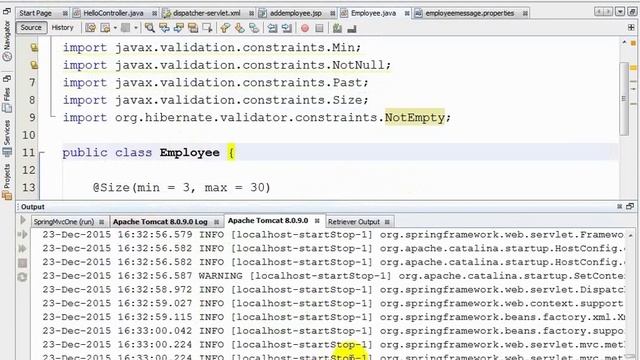Click the Stop Server square icon
The height and width of the screenshot is (360, 640).
[22, 263]
